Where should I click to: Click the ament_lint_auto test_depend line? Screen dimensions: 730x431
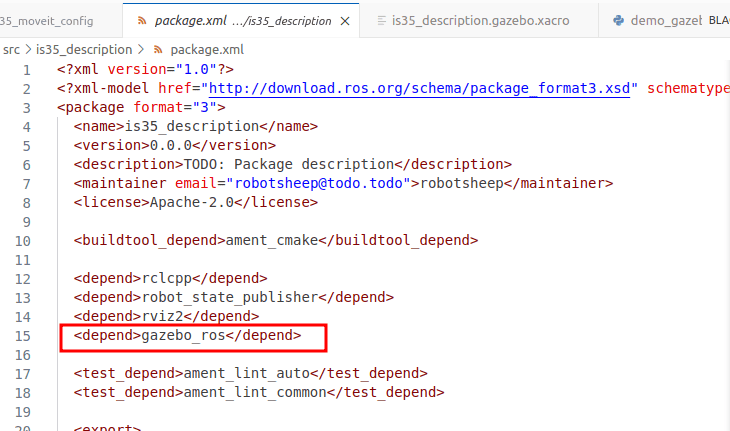[x=250, y=373]
